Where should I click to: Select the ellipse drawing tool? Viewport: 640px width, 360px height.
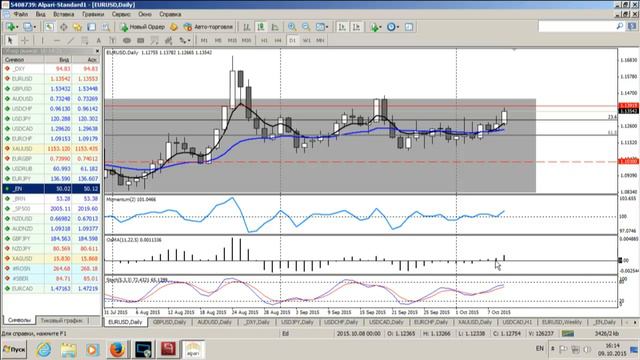pos(127,40)
